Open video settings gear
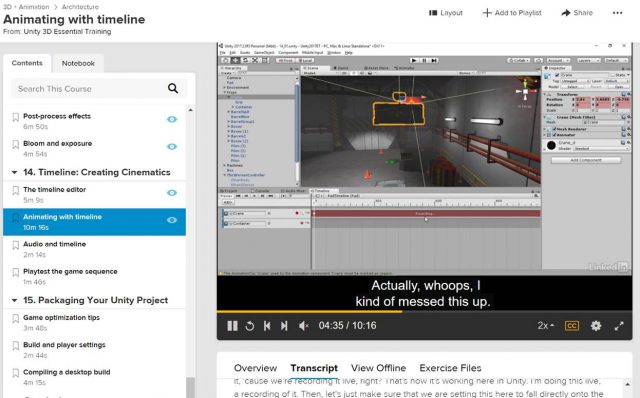The image size is (640, 398). pyautogui.click(x=596, y=326)
